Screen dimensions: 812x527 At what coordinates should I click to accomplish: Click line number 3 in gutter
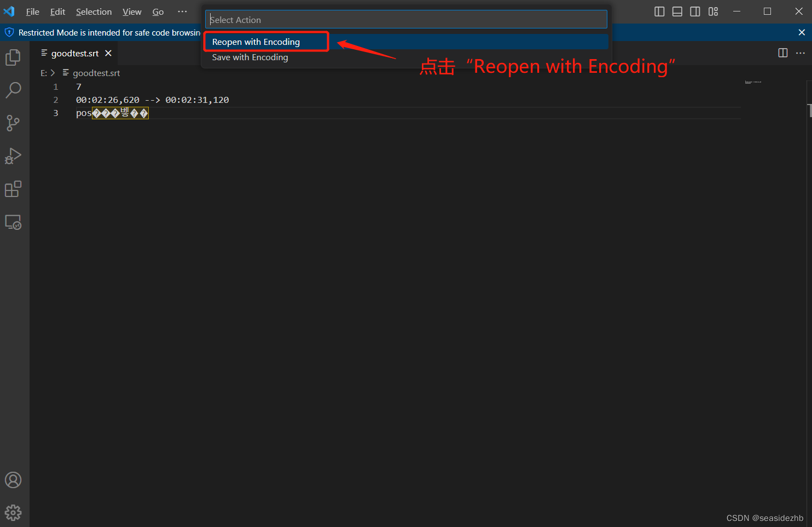point(55,113)
